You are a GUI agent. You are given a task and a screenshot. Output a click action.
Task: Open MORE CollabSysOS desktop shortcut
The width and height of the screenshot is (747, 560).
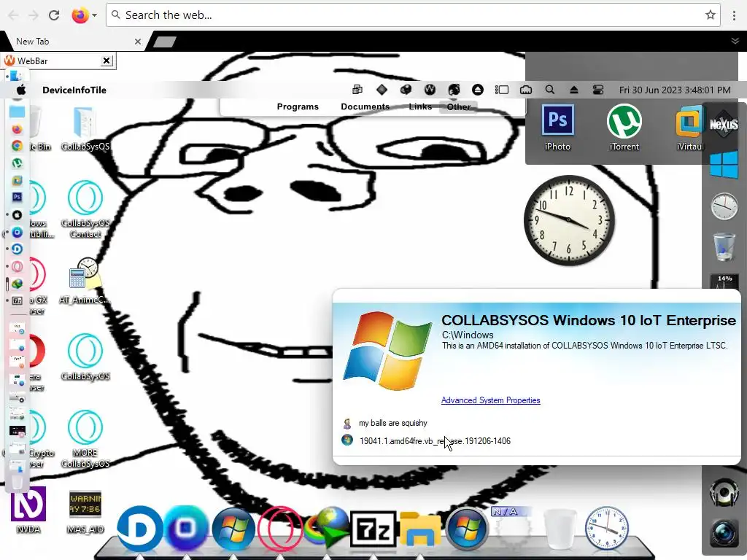pos(85,438)
